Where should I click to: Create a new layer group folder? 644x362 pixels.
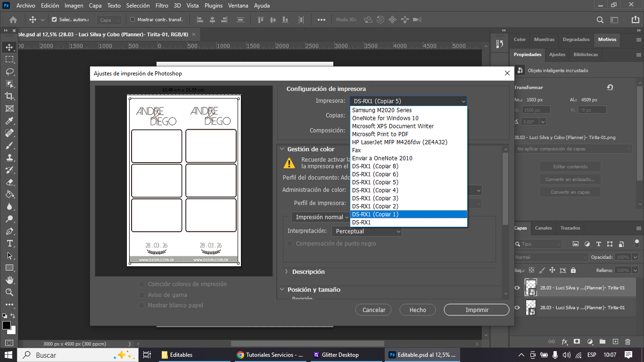[x=603, y=342]
